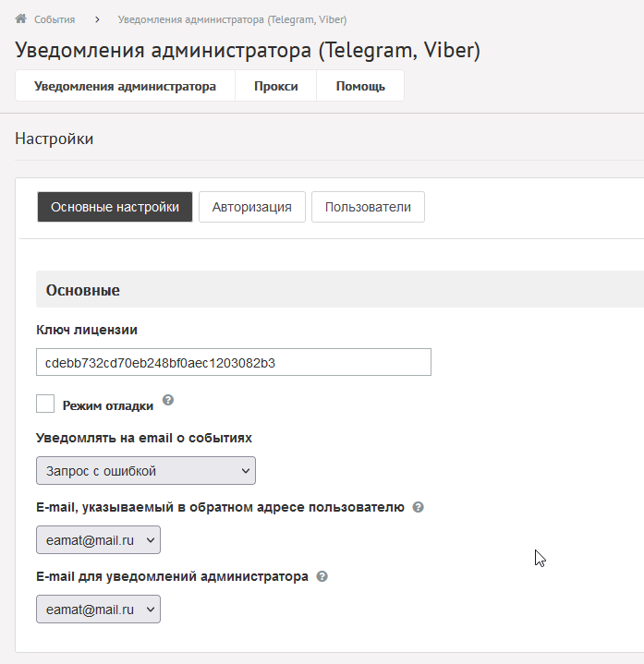The width and height of the screenshot is (644, 664).
Task: Click help icon next to обратном адресе label
Action: (418, 507)
